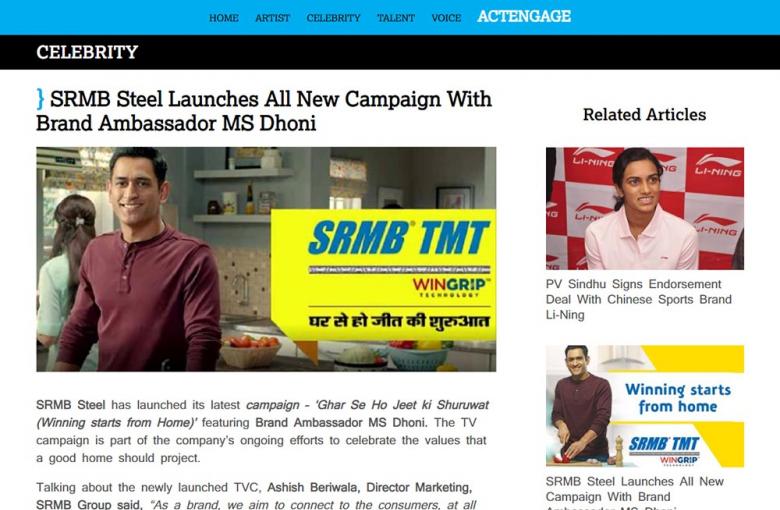This screenshot has height=510, width=780.
Task: Open Winning starts from home thumbnail
Action: [645, 406]
